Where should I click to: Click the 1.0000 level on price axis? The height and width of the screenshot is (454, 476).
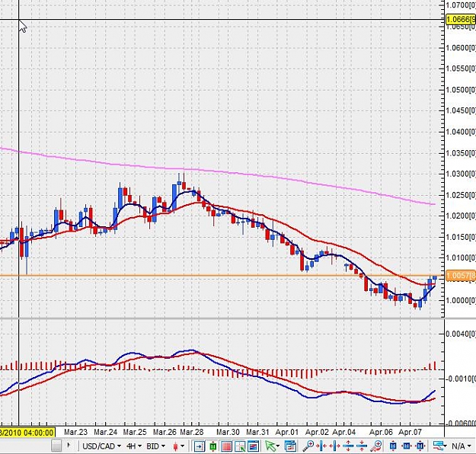point(461,300)
